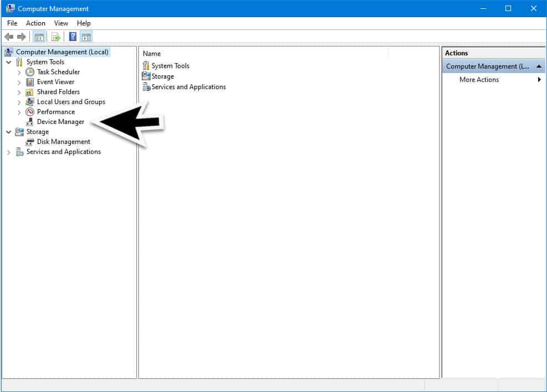Open the Action menu
This screenshot has height=392, width=547.
coord(35,23)
